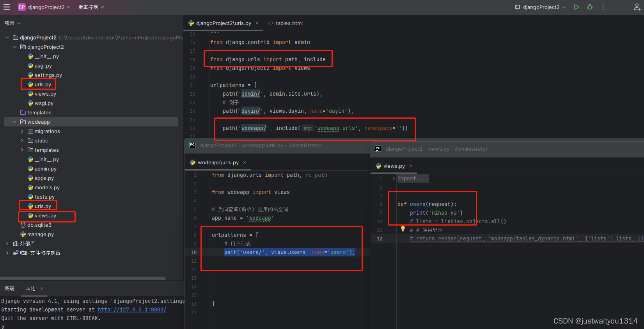This screenshot has width=644, height=329.
Task: Switch to the 终端 terminal tab
Action: (x=9, y=288)
